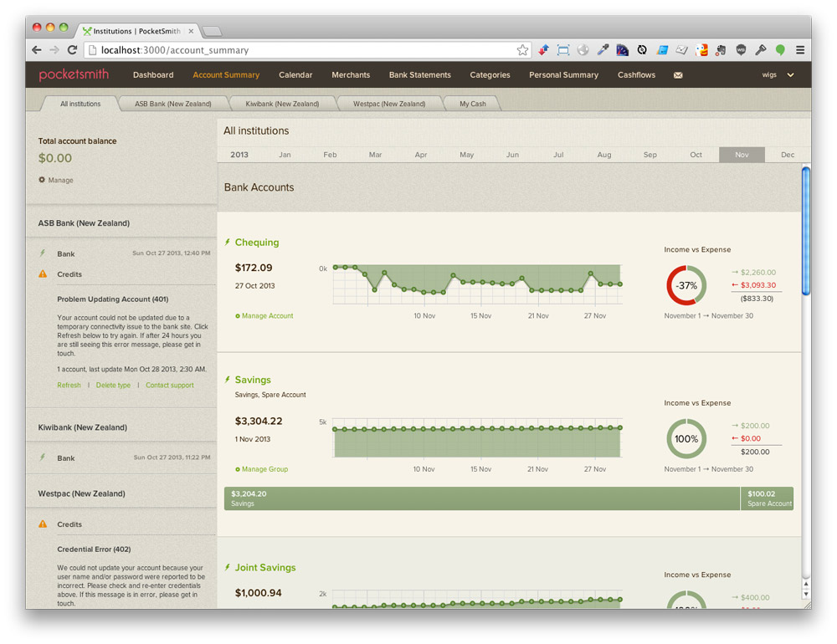
Task: Click the Refresh link for ASB Credits
Action: [69, 386]
